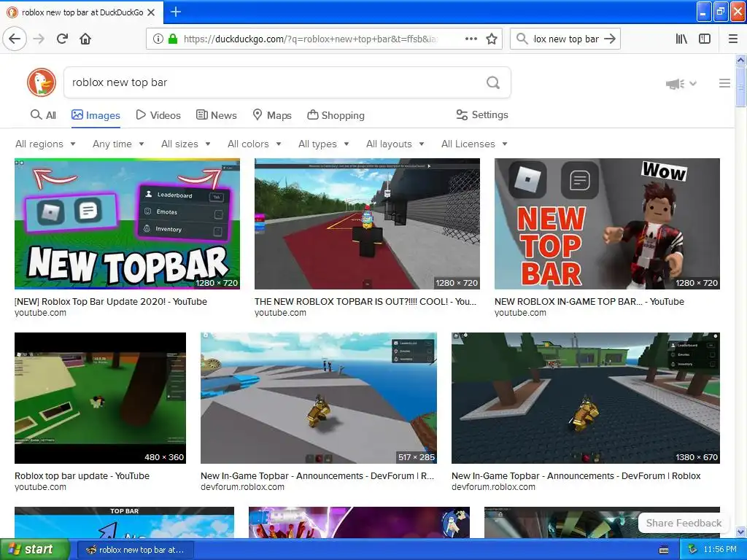Viewport: 747px width, 560px height.
Task: Open 'NEW ROBLOX IN-GAME TOP BAR' link
Action: 589,301
